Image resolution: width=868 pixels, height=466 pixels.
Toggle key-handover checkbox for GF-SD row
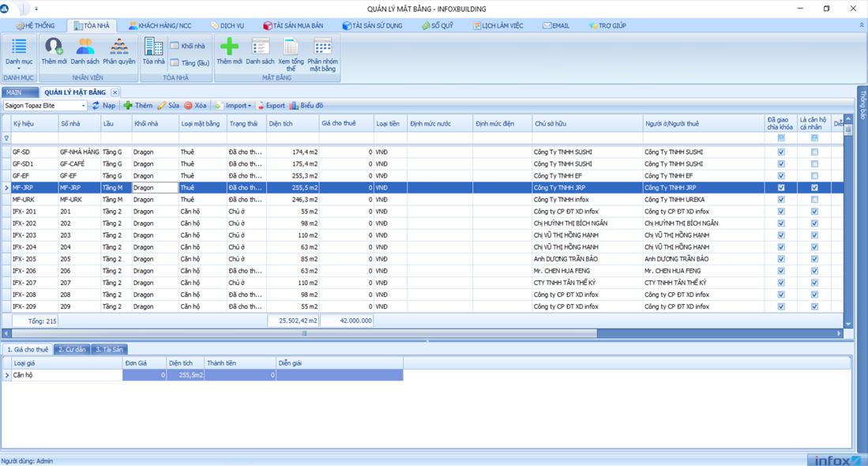pos(781,152)
